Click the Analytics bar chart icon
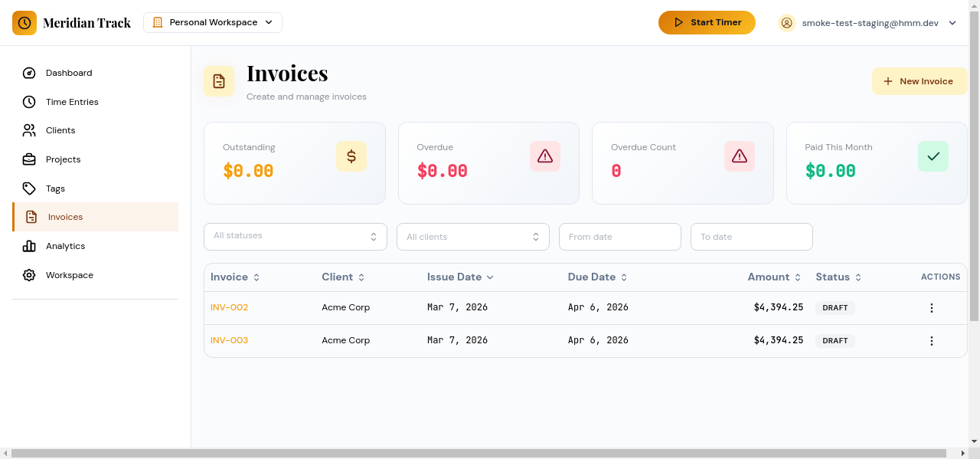 pos(29,246)
